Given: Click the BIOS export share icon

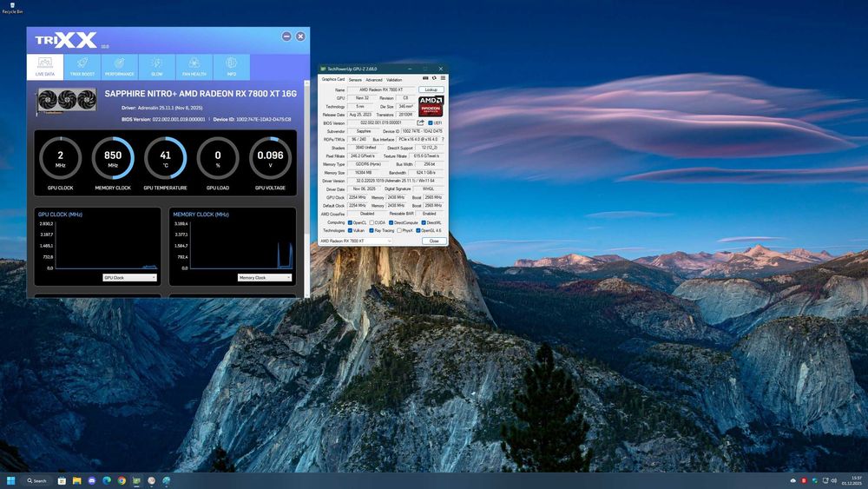Looking at the screenshot, I should point(421,123).
